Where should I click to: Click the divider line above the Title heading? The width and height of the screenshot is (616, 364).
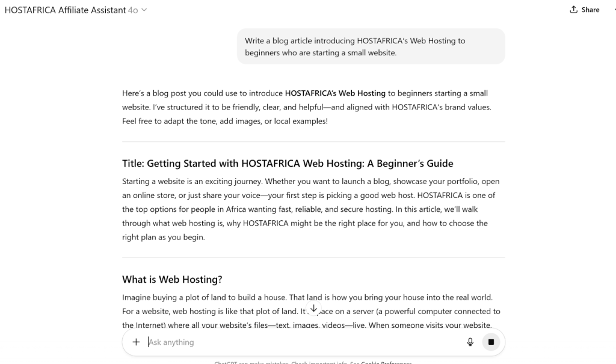[313, 141]
